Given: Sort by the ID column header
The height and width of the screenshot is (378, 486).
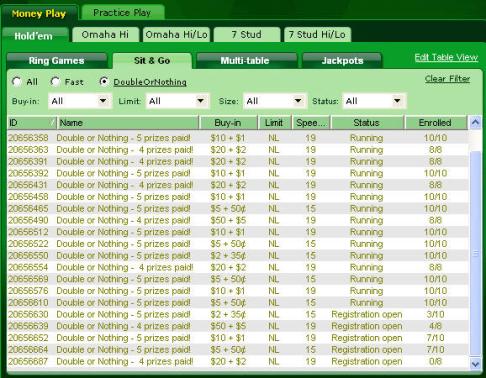Looking at the screenshot, I should click(32, 123).
